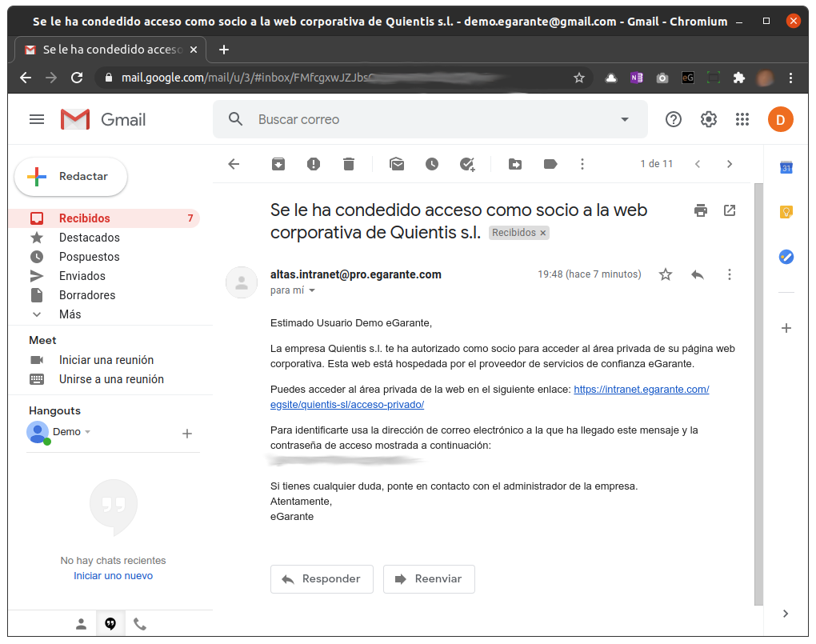Open the Recibidos folder
This screenshot has height=644, width=816.
click(104, 218)
